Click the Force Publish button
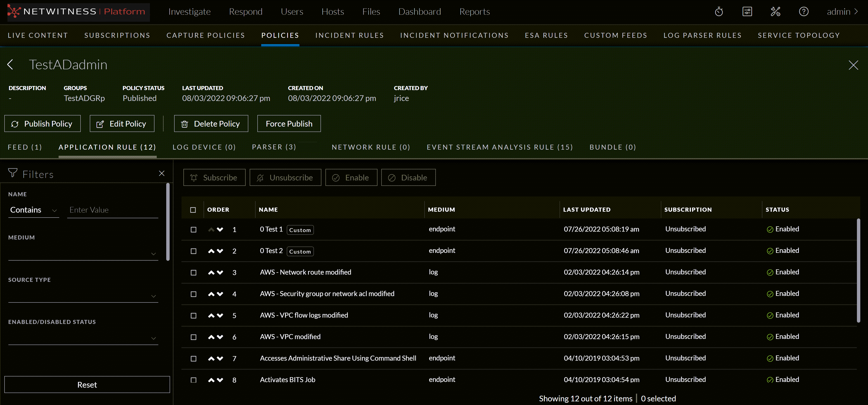868x405 pixels. 289,124
